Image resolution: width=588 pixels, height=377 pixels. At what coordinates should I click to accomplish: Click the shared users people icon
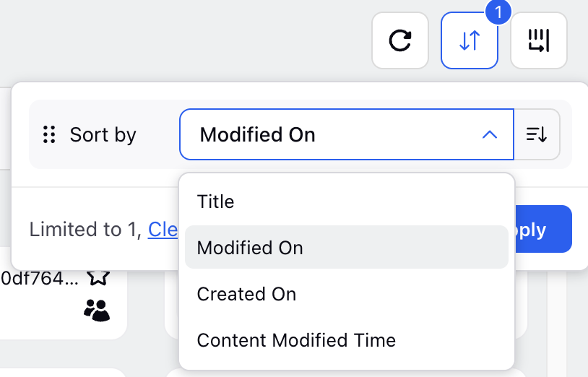(97, 311)
